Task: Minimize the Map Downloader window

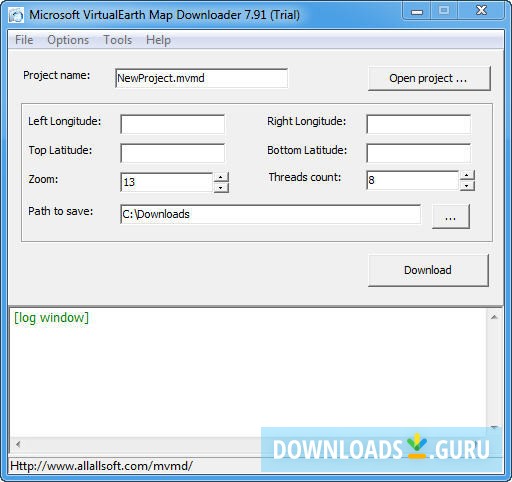Action: (417, 11)
